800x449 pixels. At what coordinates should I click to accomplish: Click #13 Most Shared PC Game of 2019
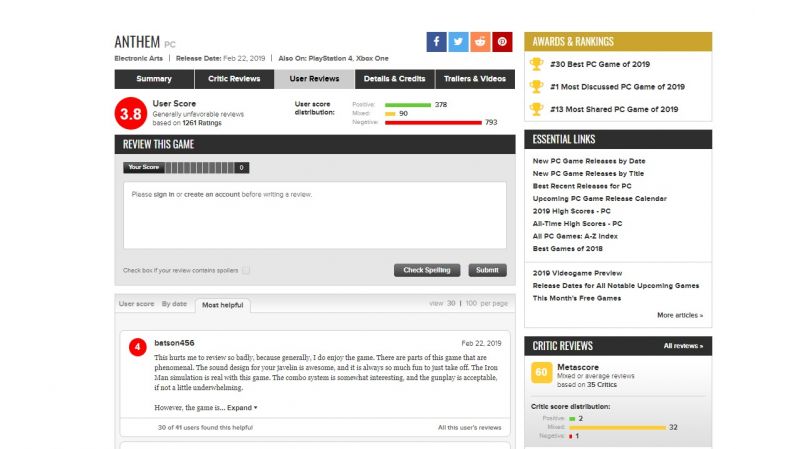click(614, 109)
